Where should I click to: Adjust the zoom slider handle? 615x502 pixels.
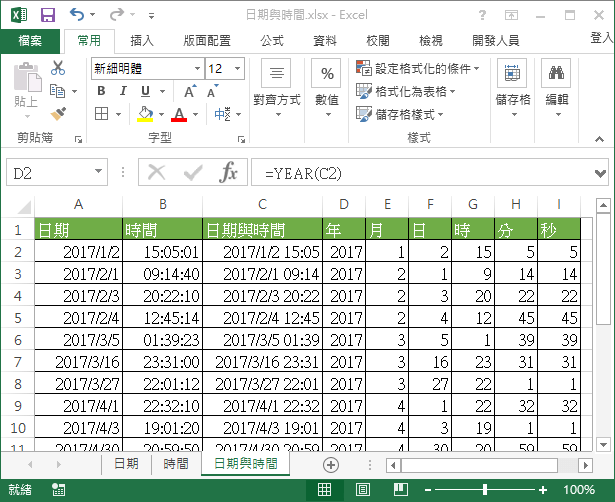pos(485,489)
